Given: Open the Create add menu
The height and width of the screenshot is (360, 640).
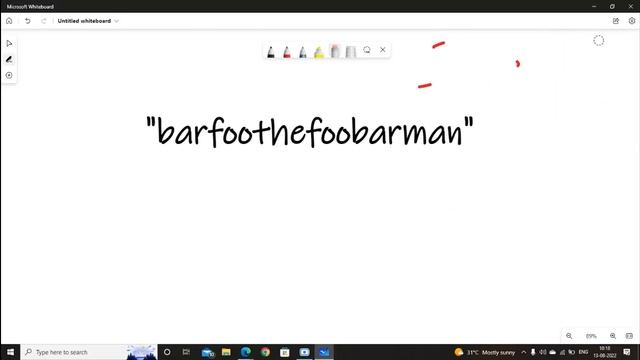Looking at the screenshot, I should point(9,76).
